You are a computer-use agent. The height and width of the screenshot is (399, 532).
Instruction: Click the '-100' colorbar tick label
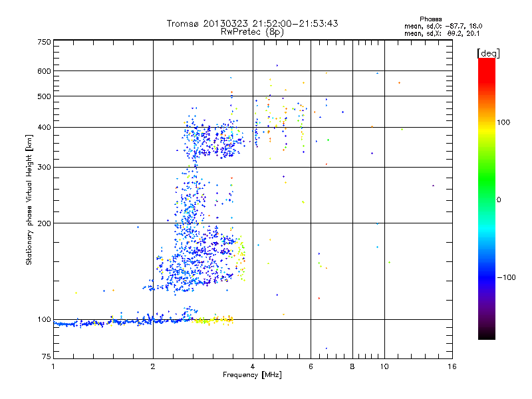pyautogui.click(x=506, y=277)
